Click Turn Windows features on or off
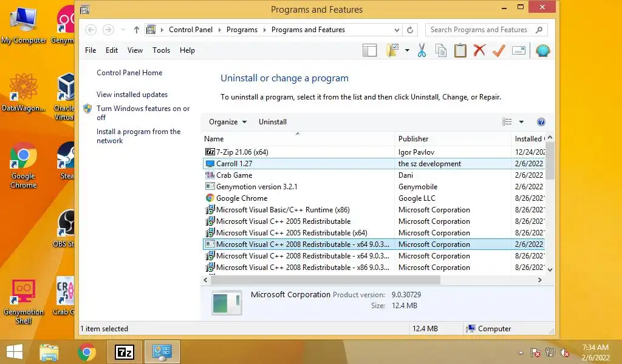Viewport: 622px width, 364px height. tap(143, 113)
